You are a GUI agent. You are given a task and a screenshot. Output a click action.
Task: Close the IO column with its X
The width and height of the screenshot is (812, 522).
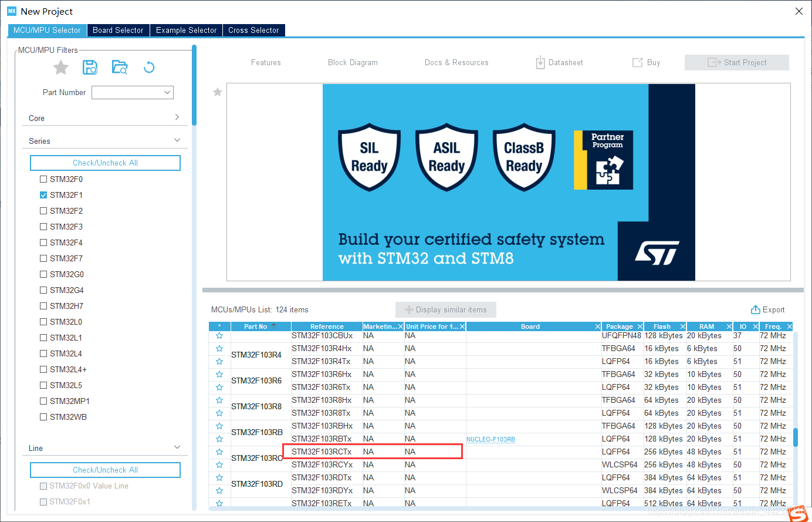756,326
